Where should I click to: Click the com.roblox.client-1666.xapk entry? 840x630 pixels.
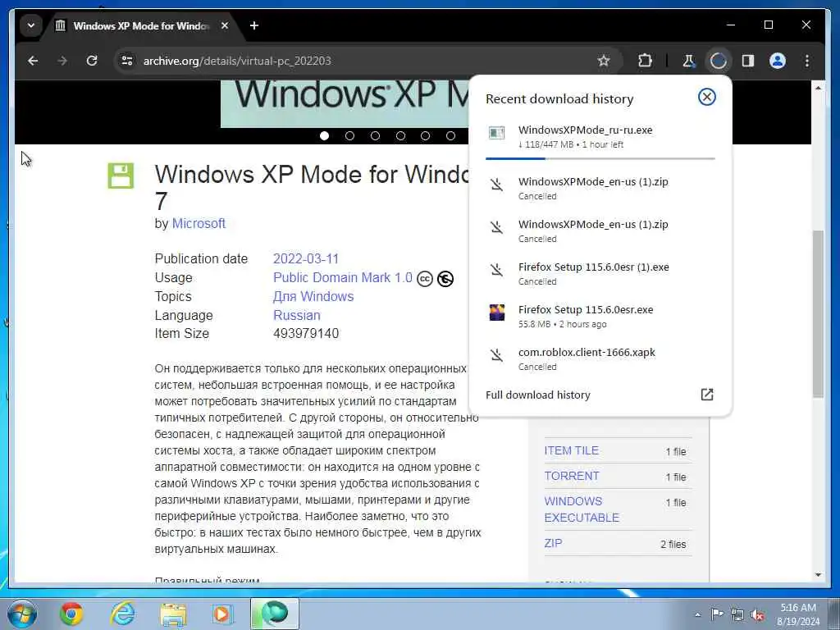click(x=600, y=359)
